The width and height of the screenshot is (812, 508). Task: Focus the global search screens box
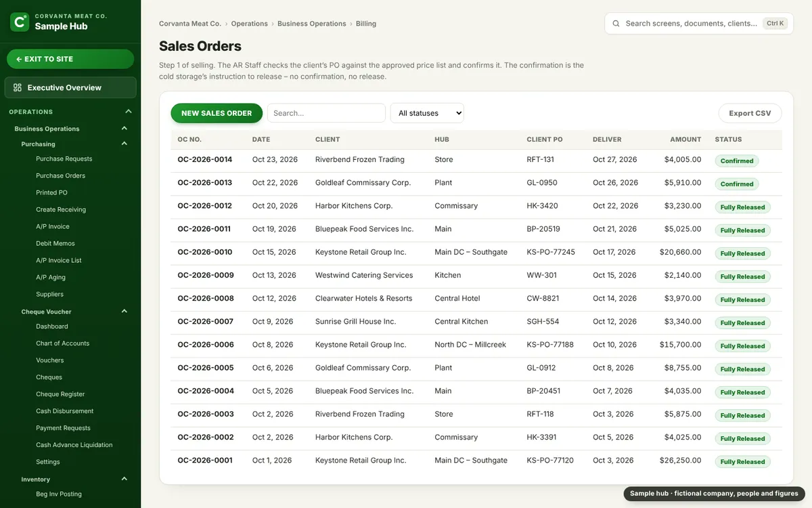tap(698, 23)
